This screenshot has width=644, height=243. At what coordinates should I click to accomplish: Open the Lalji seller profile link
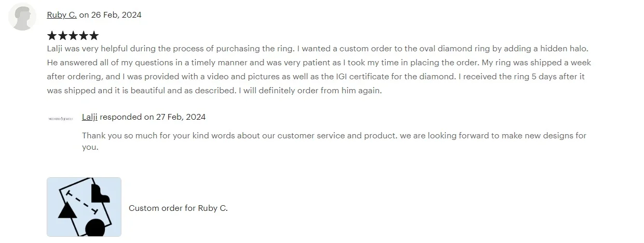pyautogui.click(x=90, y=117)
